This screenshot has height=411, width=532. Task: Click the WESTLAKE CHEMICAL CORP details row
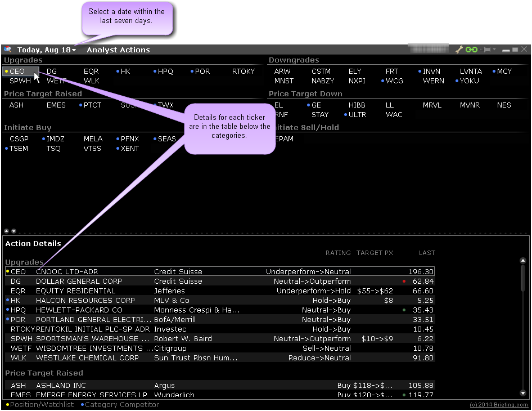point(220,358)
